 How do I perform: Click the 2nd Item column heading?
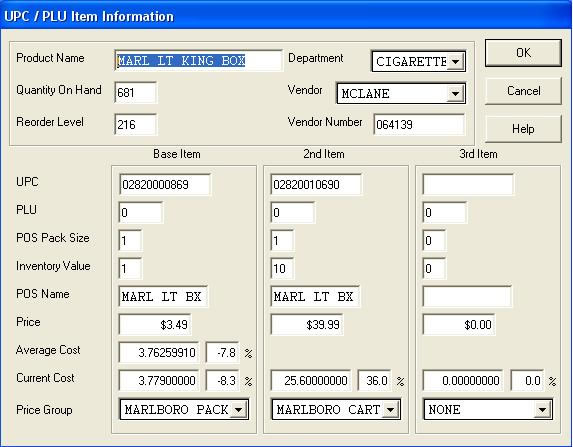(x=324, y=154)
